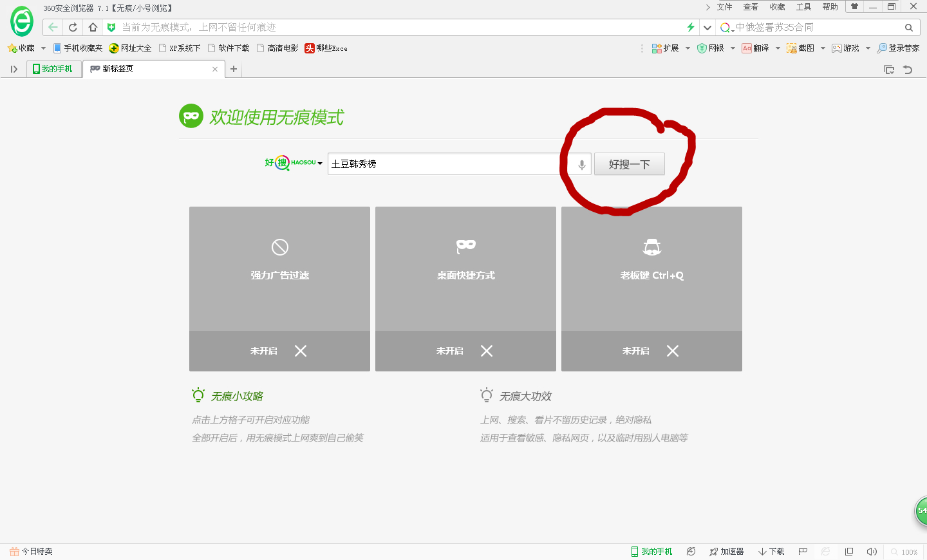Screen dimensions: 927x560
Task: Click the 360 browser logo icon
Action: [22, 22]
